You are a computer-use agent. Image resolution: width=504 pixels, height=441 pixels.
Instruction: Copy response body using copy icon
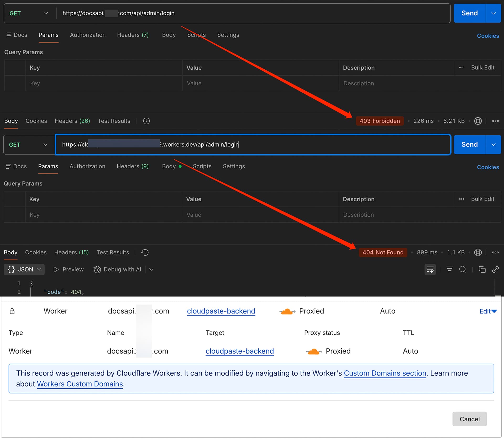click(482, 270)
